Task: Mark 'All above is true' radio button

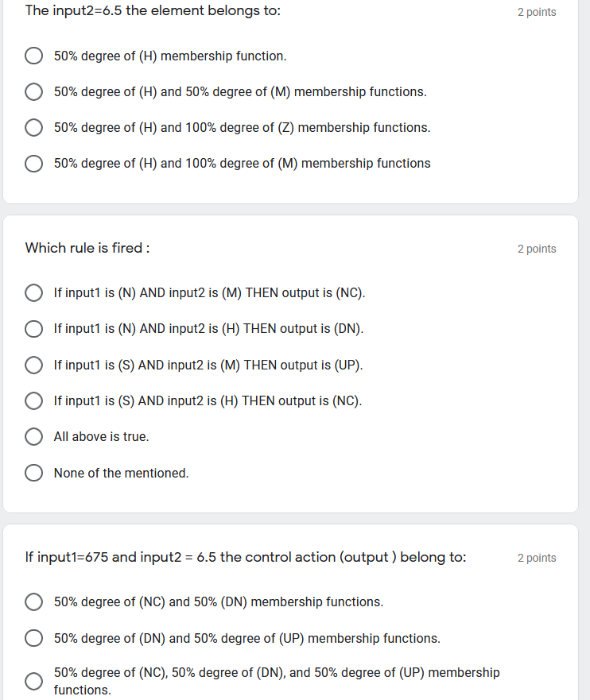Action: pyautogui.click(x=33, y=437)
